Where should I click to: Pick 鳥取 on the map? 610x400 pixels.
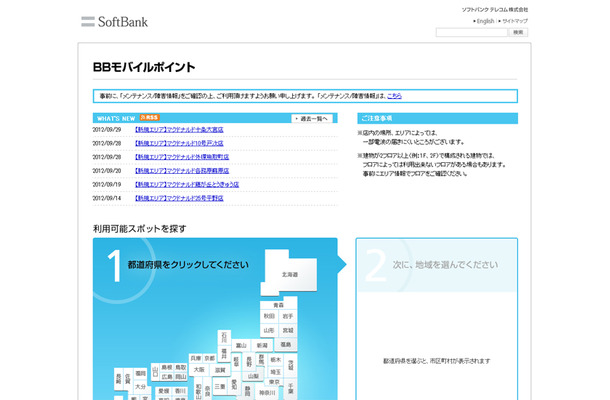(x=181, y=367)
